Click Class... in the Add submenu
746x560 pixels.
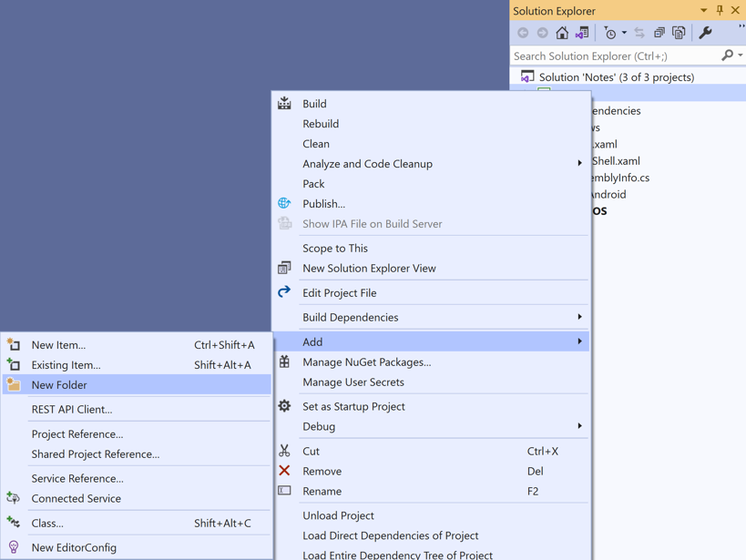(47, 524)
